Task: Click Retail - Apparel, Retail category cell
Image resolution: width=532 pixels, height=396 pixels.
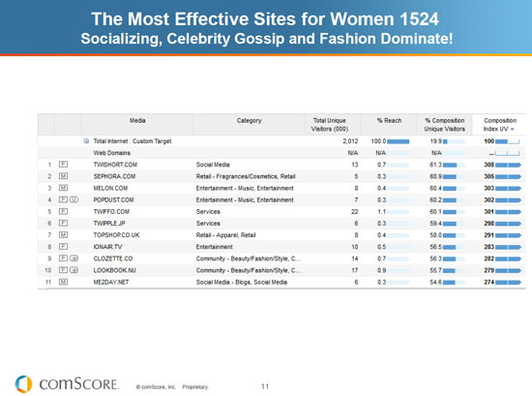Action: (225, 235)
